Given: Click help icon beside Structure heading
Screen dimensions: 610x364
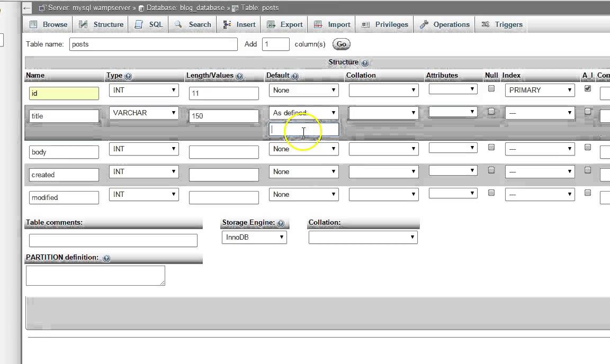Looking at the screenshot, I should pyautogui.click(x=365, y=62).
